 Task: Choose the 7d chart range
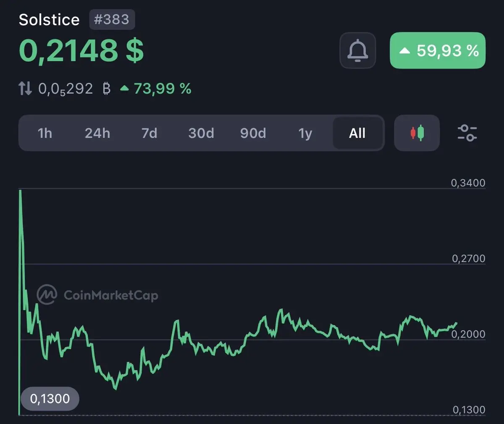pos(149,133)
